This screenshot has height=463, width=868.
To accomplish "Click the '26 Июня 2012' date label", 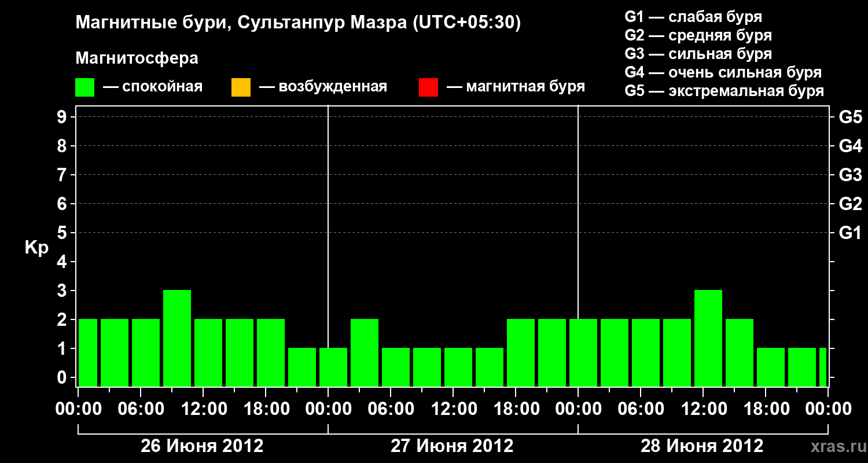I will 203,446.
